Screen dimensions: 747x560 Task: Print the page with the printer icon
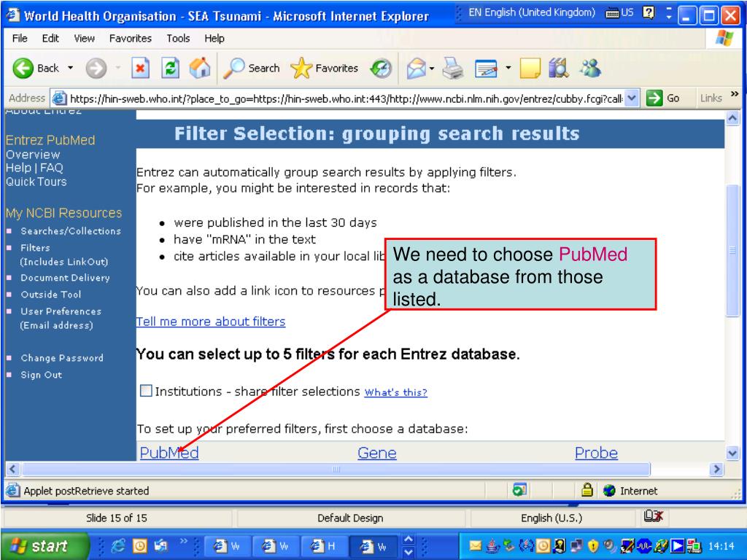pyautogui.click(x=452, y=68)
